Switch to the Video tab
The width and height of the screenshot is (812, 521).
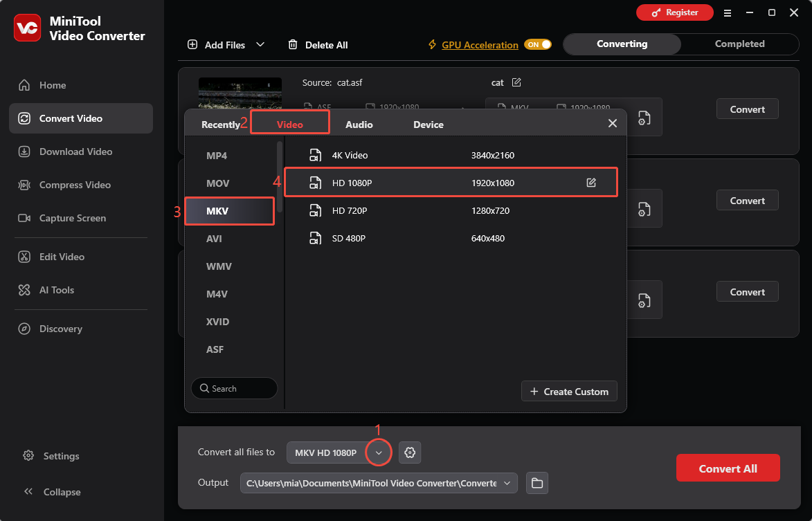click(290, 125)
